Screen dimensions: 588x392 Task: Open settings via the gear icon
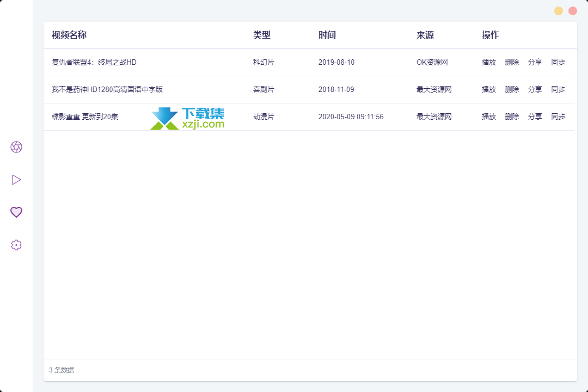coord(16,245)
